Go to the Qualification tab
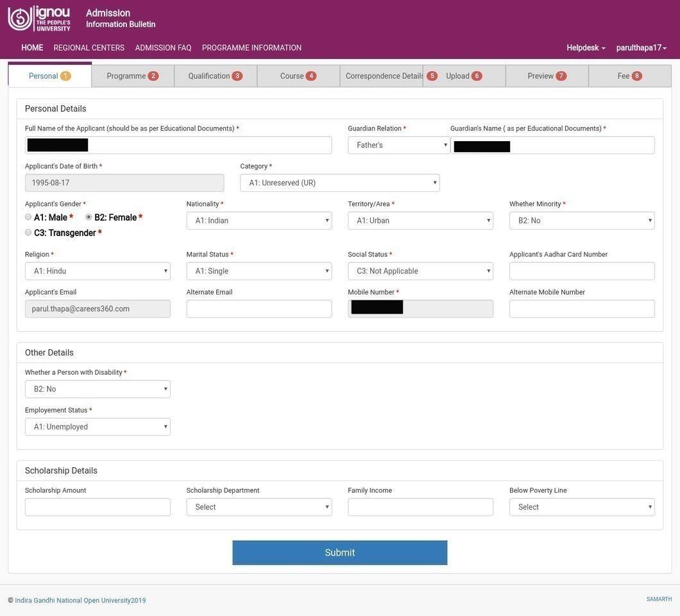Screen dimensions: 680x616 [x=215, y=76]
